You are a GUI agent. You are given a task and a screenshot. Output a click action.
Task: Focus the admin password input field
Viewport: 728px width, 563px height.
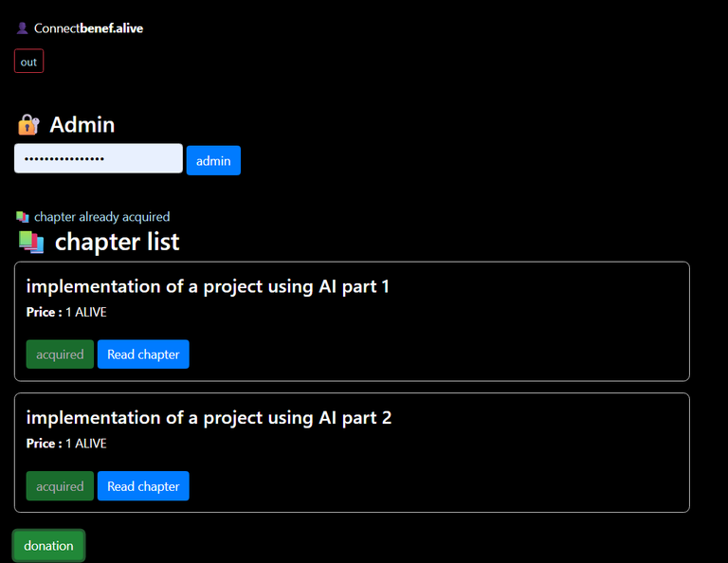tap(99, 158)
